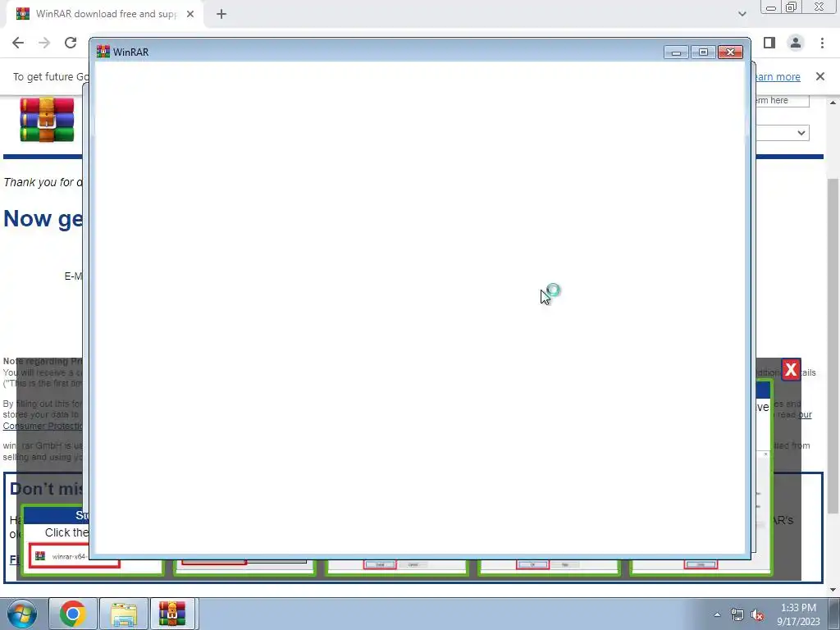Open the Chrome profile icon
This screenshot has height=630, width=840.
coord(796,43)
